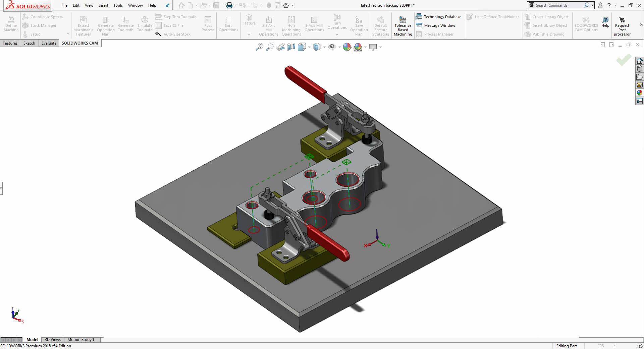Open Design Library in task pane

coord(640,69)
